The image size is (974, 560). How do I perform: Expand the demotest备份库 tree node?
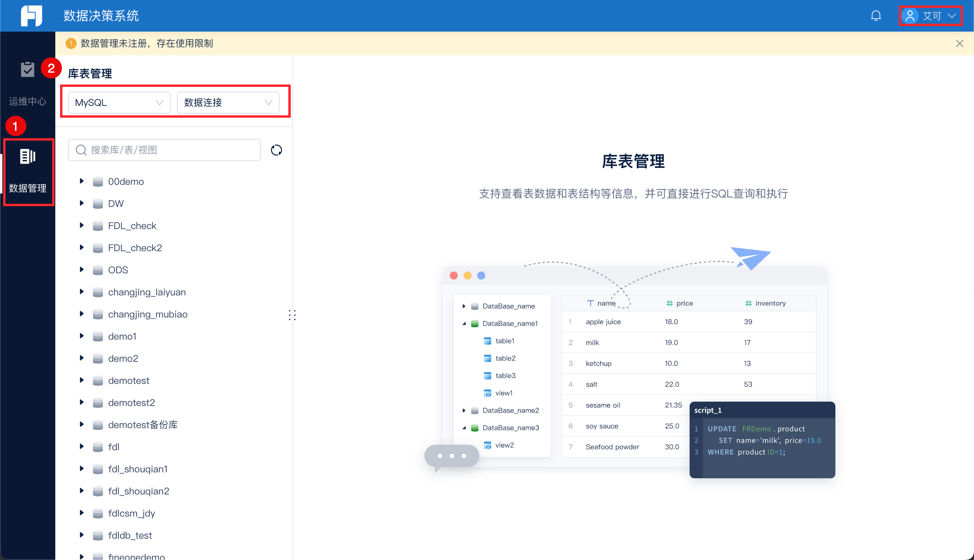click(x=82, y=425)
